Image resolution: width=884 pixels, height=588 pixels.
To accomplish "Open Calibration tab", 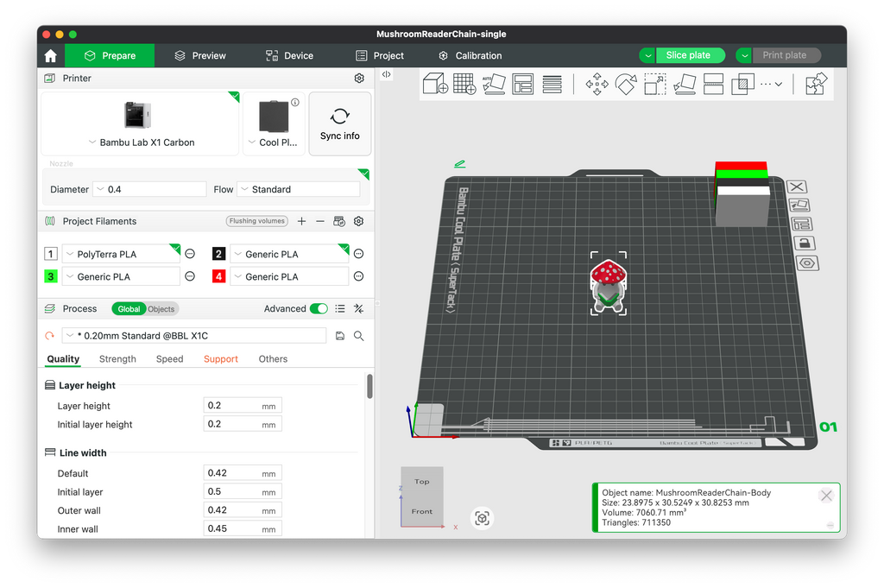I will point(470,56).
